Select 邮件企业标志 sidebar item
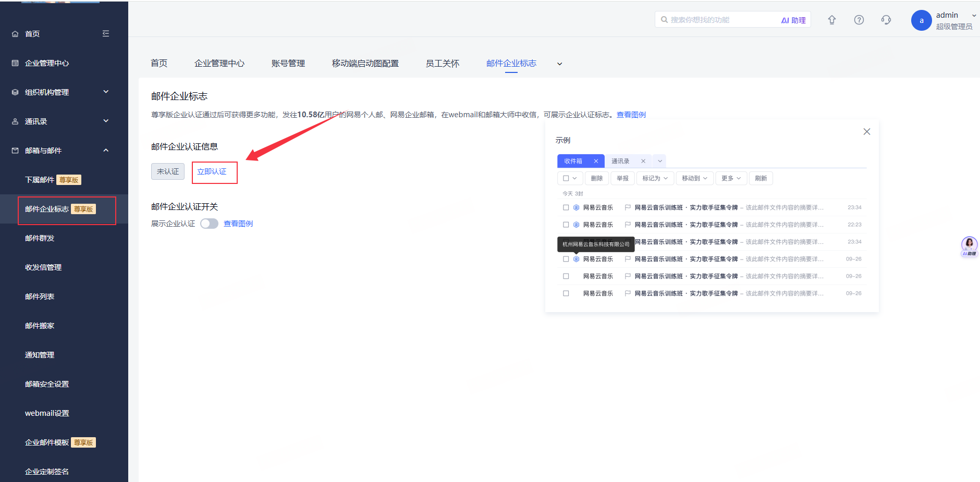Viewport: 980px width, 482px height. pyautogui.click(x=47, y=209)
